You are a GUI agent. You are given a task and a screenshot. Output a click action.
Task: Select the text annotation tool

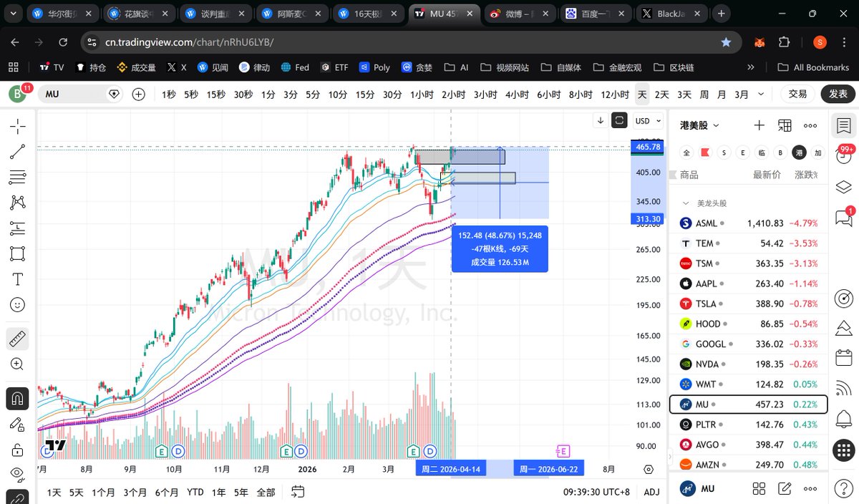point(18,279)
